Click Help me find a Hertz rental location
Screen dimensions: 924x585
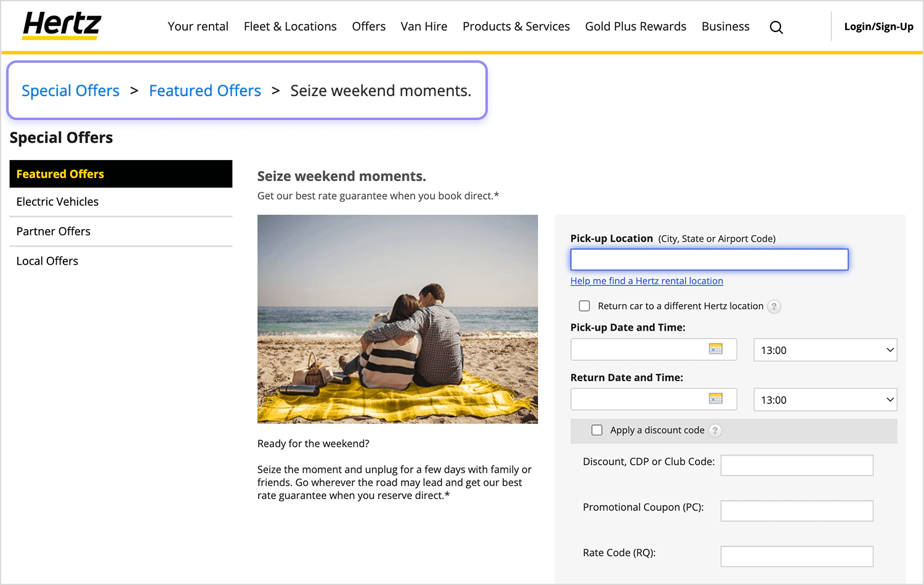tap(647, 281)
